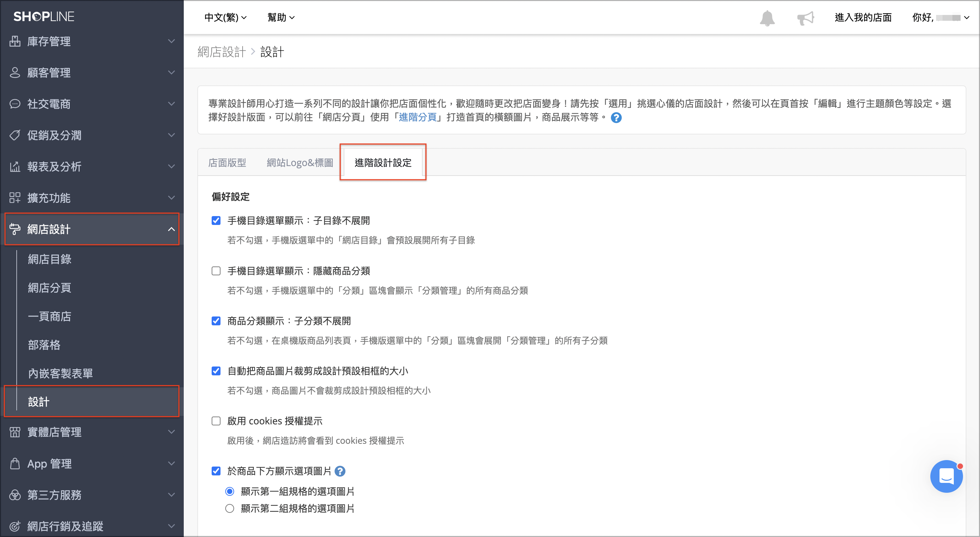Open 網店目錄 in the sidebar
The height and width of the screenshot is (537, 980).
(x=49, y=259)
